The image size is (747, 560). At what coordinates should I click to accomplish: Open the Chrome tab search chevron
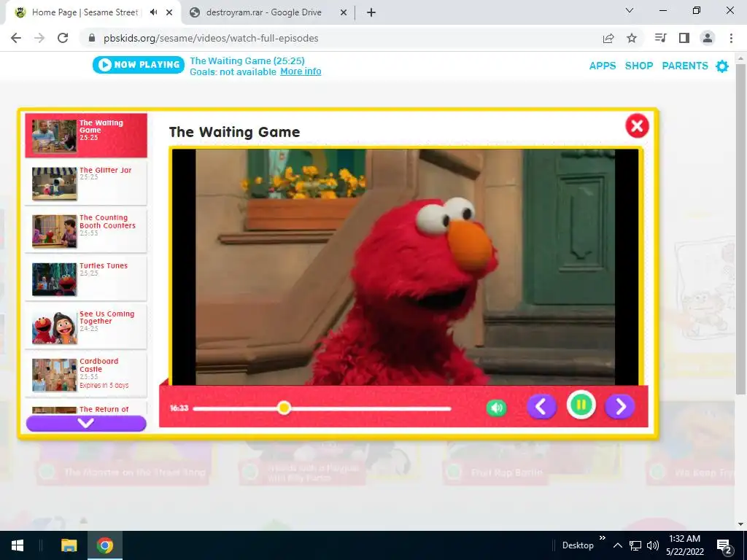point(630,10)
